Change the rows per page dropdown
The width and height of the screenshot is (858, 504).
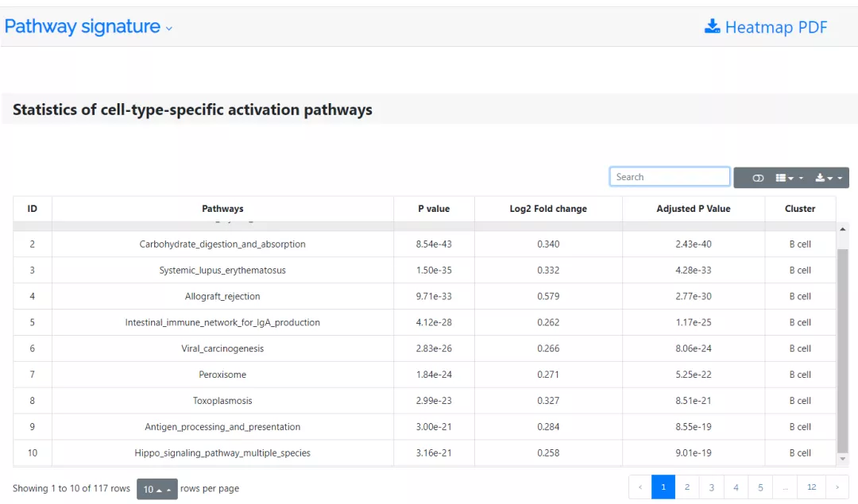coord(157,489)
